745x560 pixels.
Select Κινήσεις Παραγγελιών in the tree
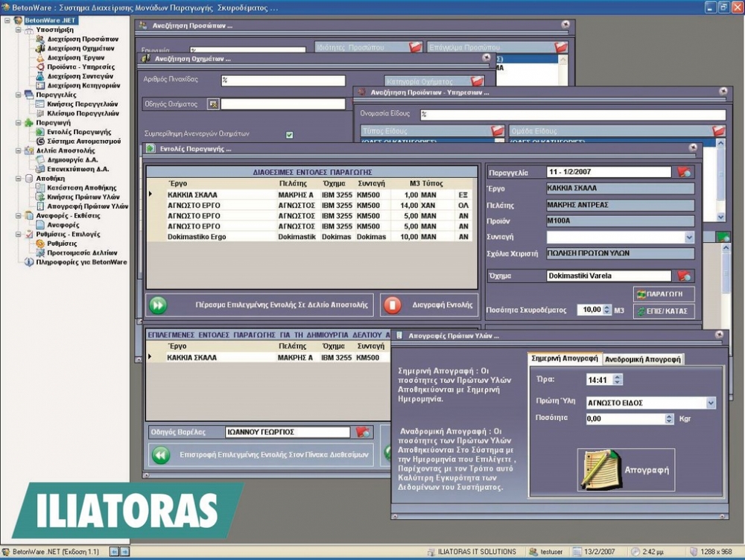pyautogui.click(x=83, y=104)
